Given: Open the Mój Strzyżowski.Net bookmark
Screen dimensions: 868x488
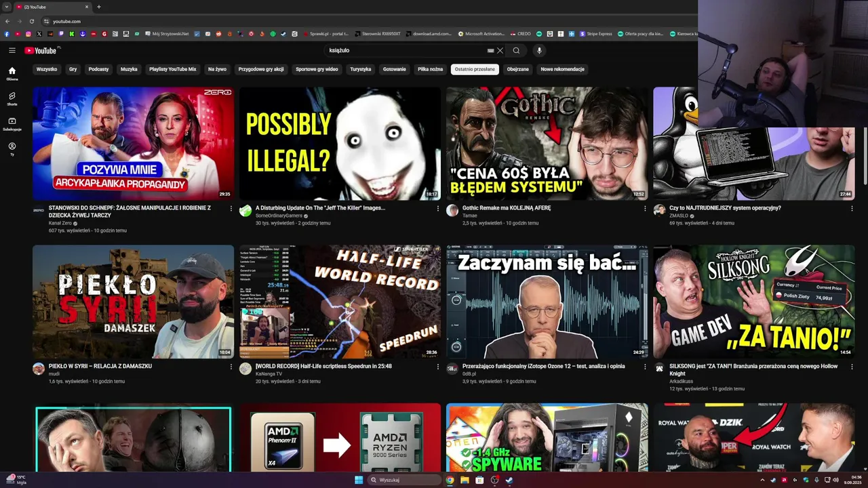Looking at the screenshot, I should click(x=167, y=33).
